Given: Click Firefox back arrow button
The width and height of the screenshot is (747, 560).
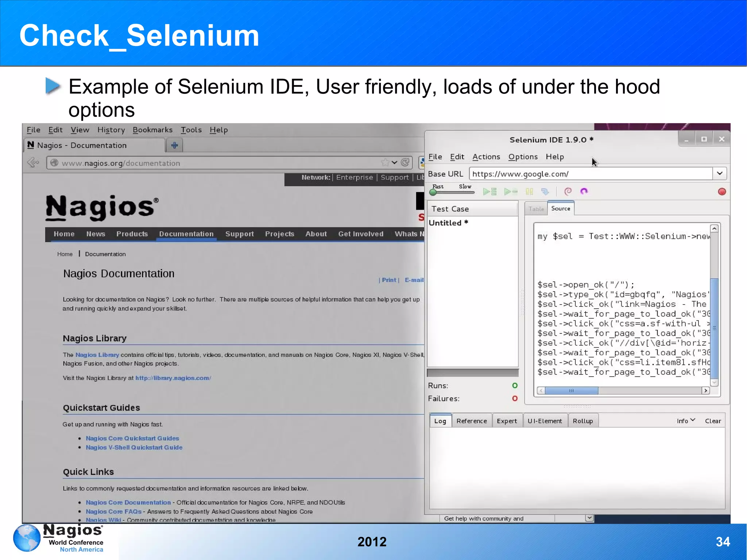Looking at the screenshot, I should (33, 162).
